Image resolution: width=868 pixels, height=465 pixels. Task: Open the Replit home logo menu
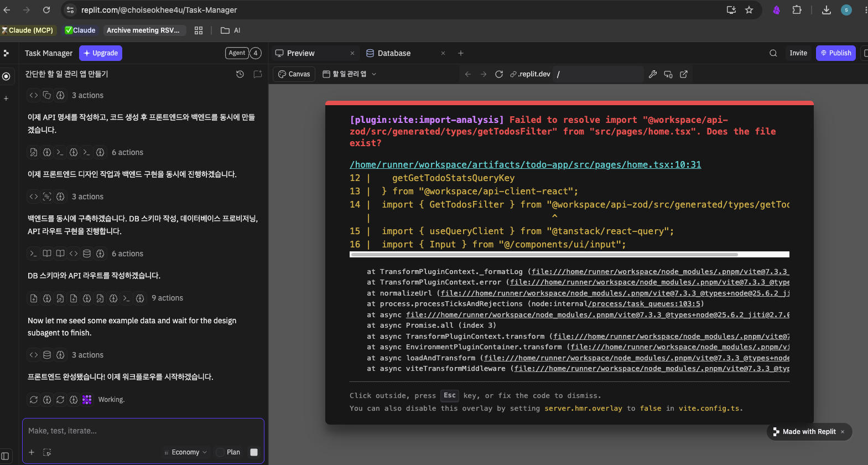[x=6, y=53]
